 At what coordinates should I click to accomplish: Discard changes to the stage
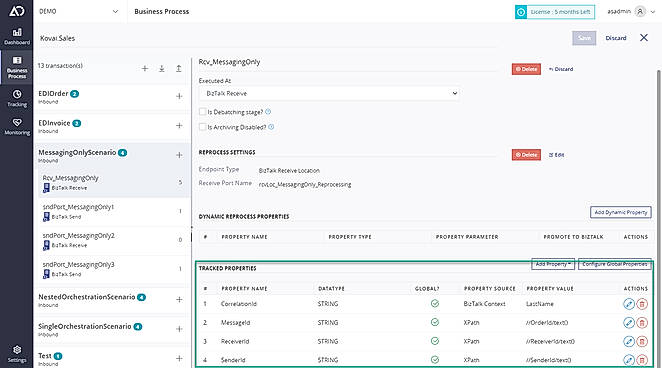click(x=561, y=69)
